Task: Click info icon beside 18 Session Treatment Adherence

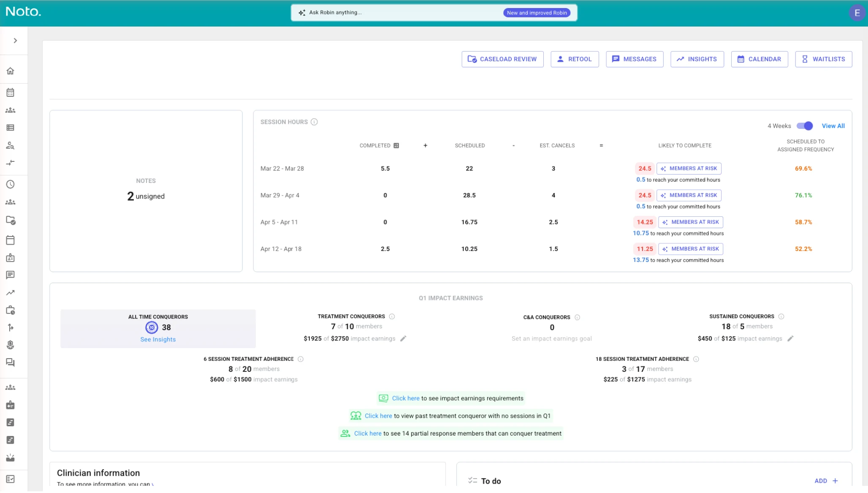Action: (696, 360)
